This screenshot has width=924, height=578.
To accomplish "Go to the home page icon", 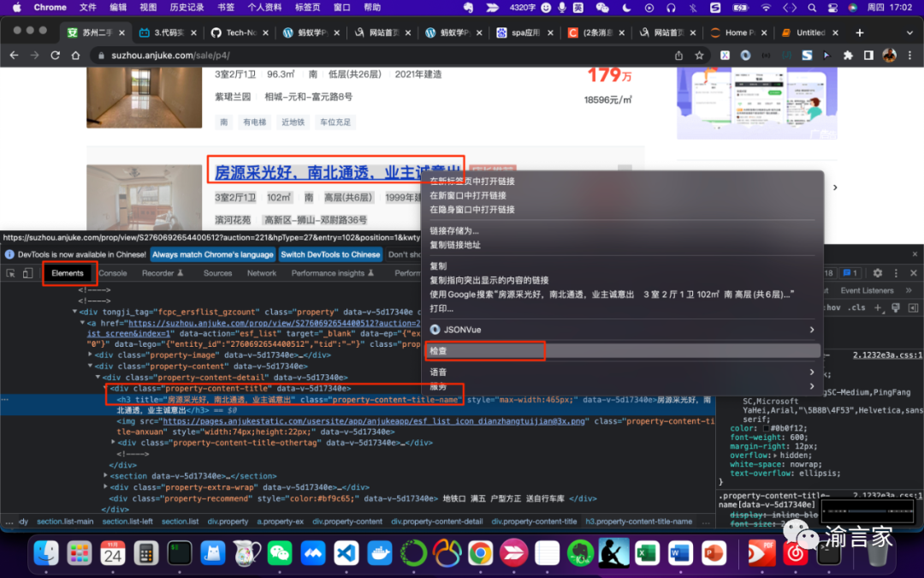I will coord(75,56).
